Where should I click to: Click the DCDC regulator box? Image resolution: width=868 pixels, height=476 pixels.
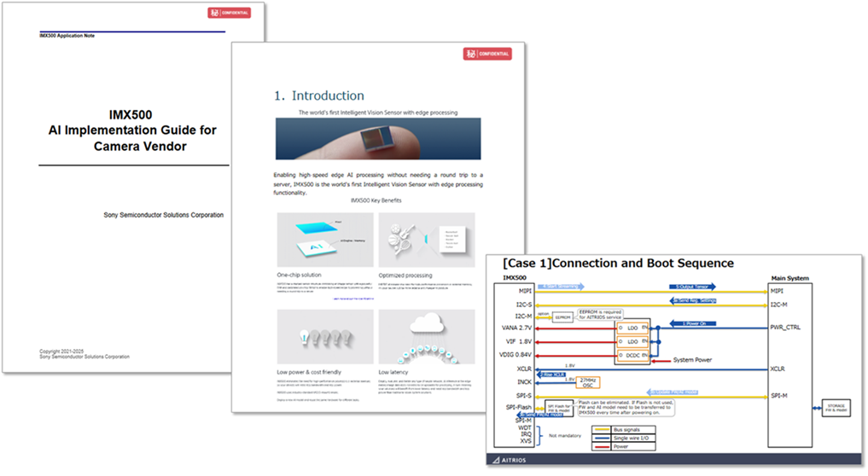632,356
